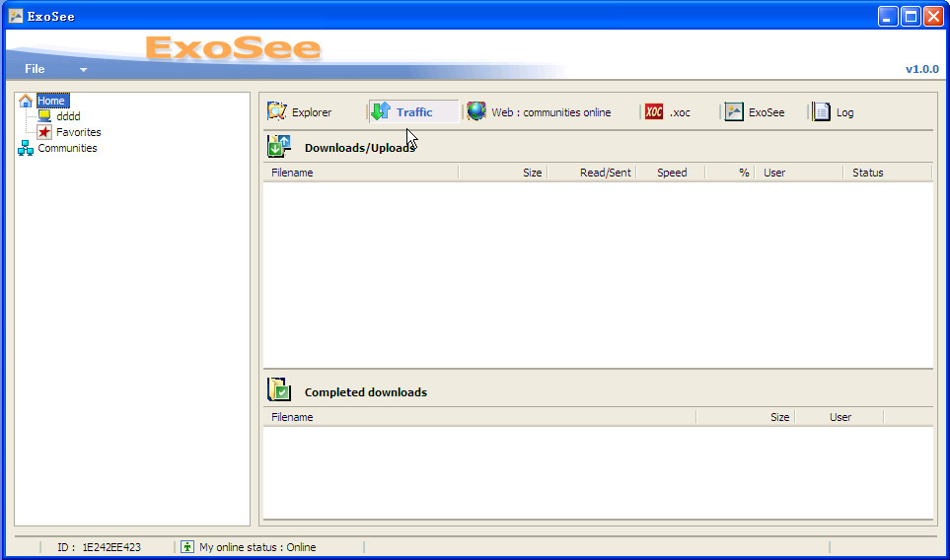Open the Explorer tab icon
Image resolution: width=950 pixels, height=560 pixels.
tap(277, 111)
